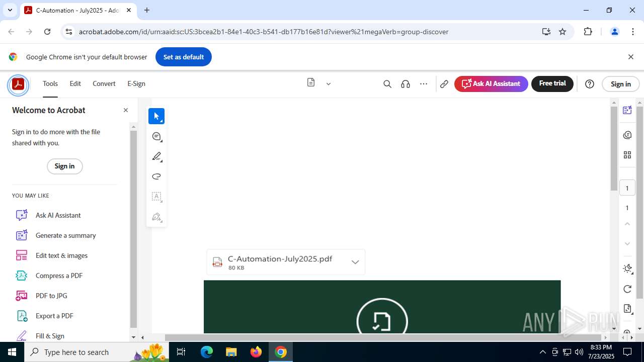Select the sign with pen tool

coord(156,217)
